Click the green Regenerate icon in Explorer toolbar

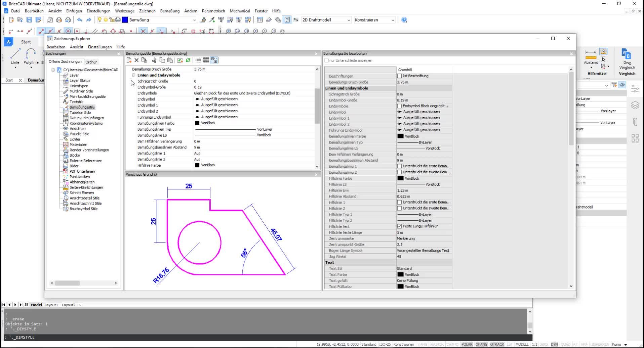tap(188, 60)
